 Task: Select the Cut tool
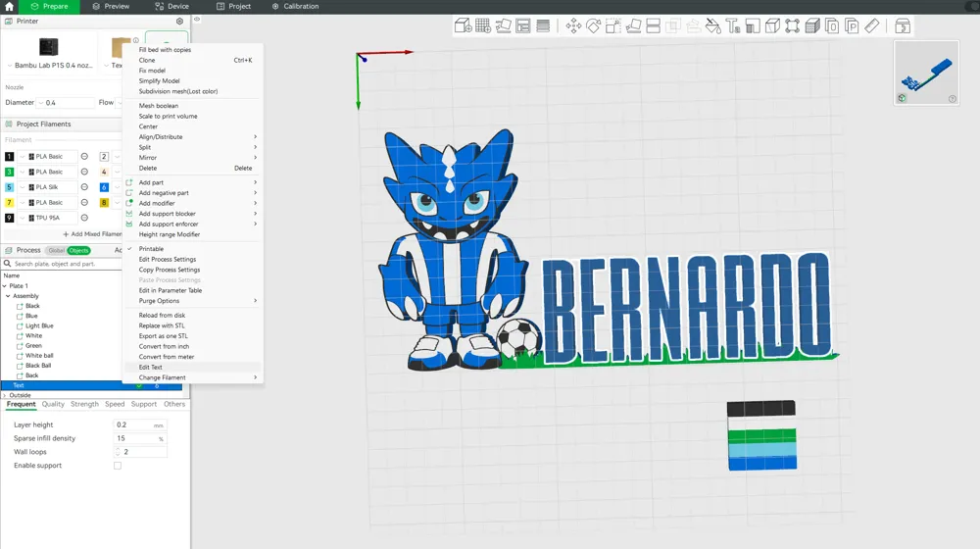pos(653,25)
